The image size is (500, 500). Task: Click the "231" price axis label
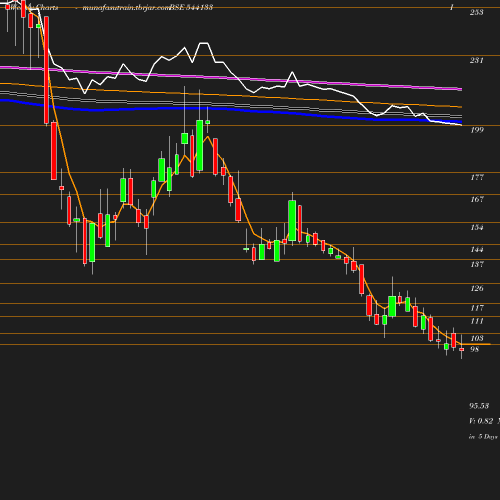[x=476, y=60]
